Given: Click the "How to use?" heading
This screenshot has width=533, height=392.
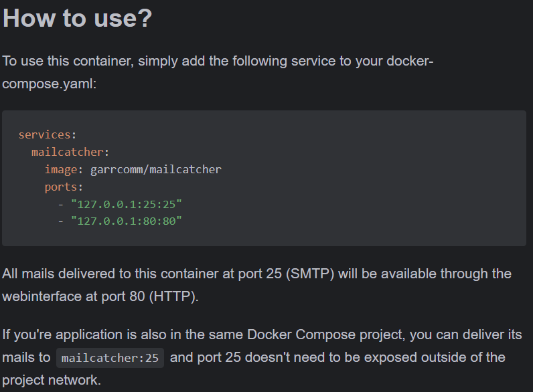Looking at the screenshot, I should point(77,19).
